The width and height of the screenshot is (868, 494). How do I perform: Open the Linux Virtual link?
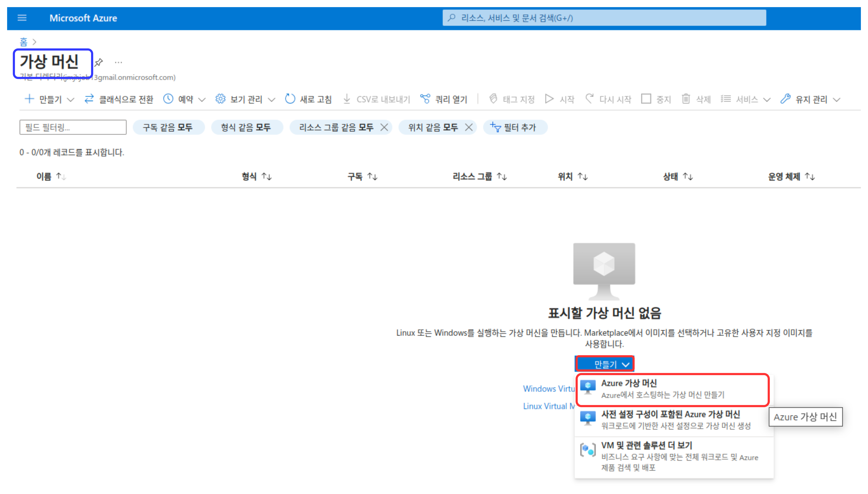coord(549,406)
